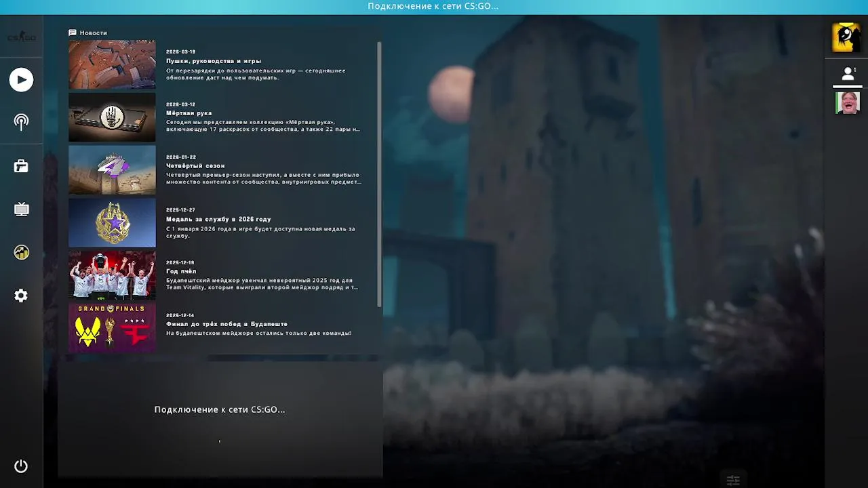Open the Четвёртый сезон thumbnail

click(112, 169)
